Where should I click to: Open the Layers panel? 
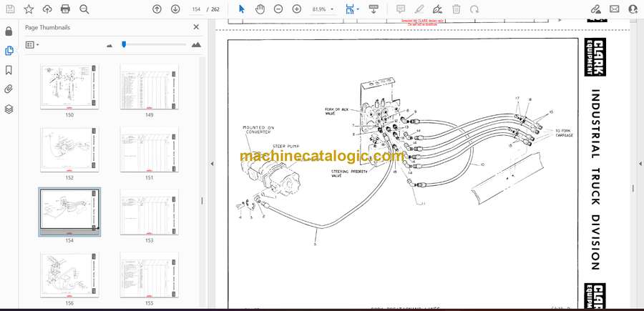tap(9, 109)
